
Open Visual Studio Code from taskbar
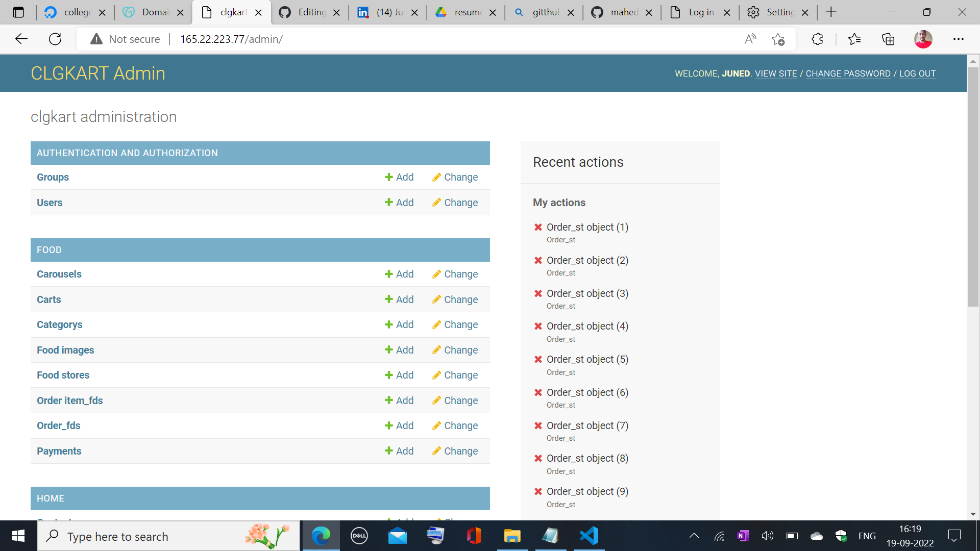point(589,536)
